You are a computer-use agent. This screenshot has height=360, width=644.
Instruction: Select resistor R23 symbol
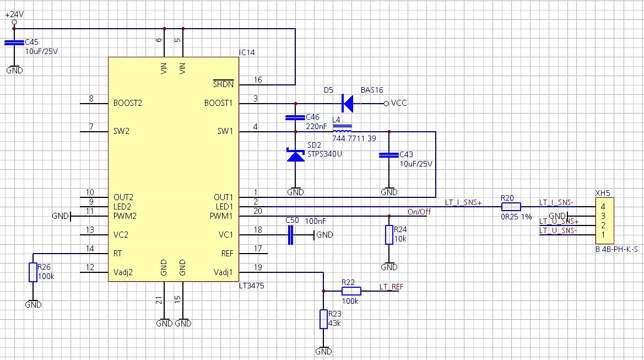(323, 319)
